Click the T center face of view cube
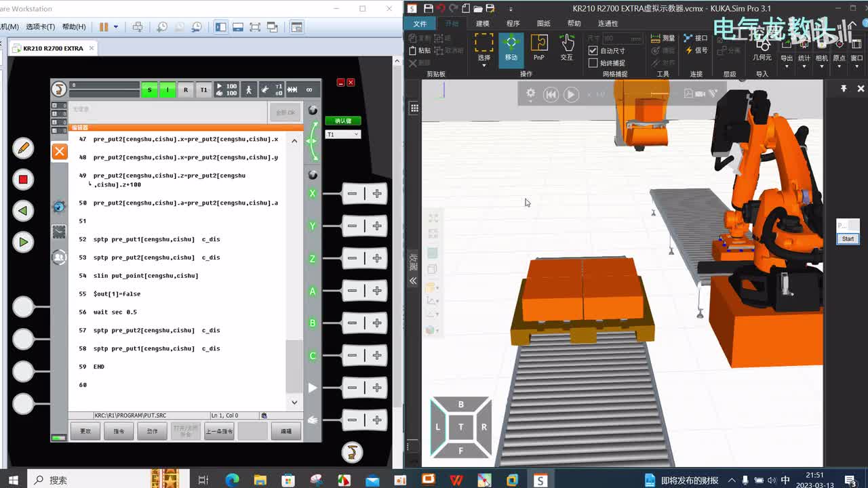This screenshot has width=868, height=488. tap(460, 427)
